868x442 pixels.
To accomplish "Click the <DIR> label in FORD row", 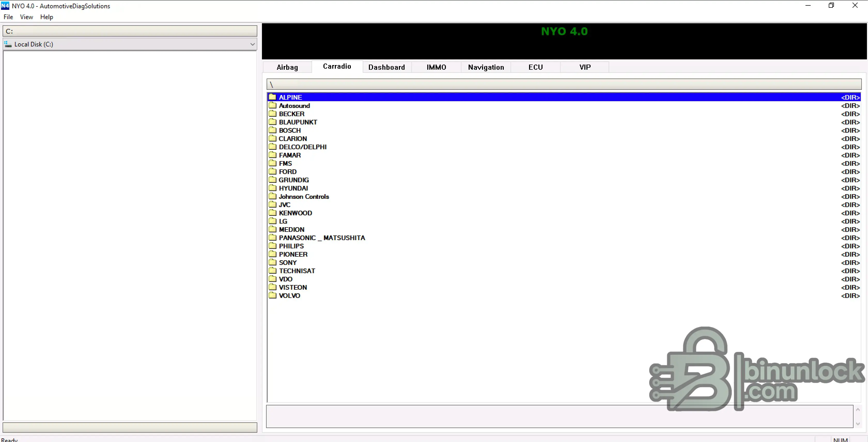I will click(850, 172).
